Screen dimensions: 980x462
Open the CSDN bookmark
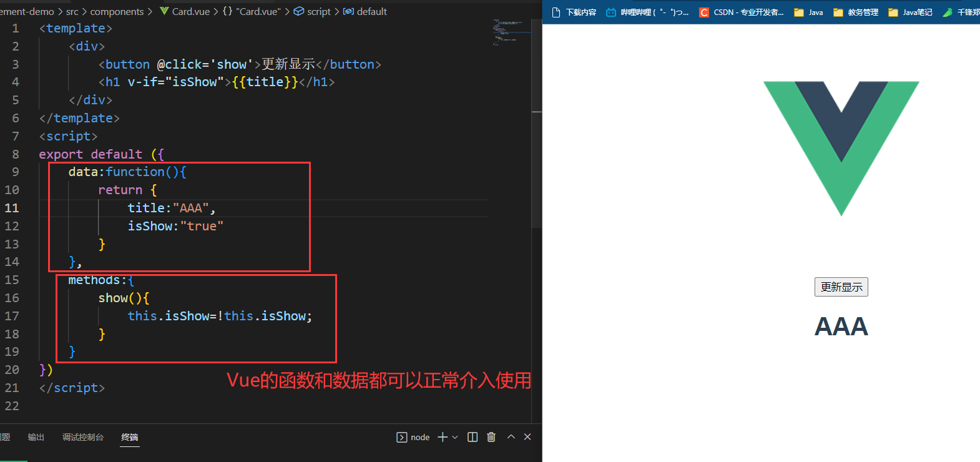pyautogui.click(x=742, y=12)
